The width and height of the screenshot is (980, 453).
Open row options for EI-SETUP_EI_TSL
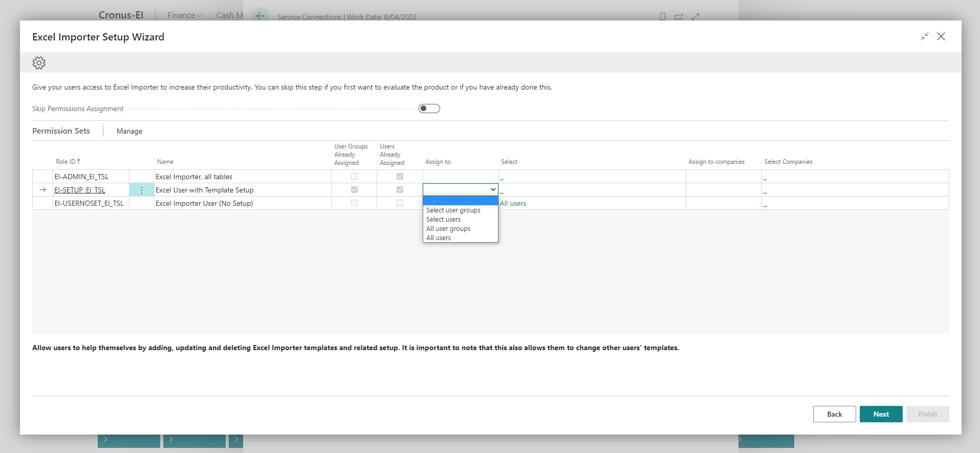click(142, 190)
